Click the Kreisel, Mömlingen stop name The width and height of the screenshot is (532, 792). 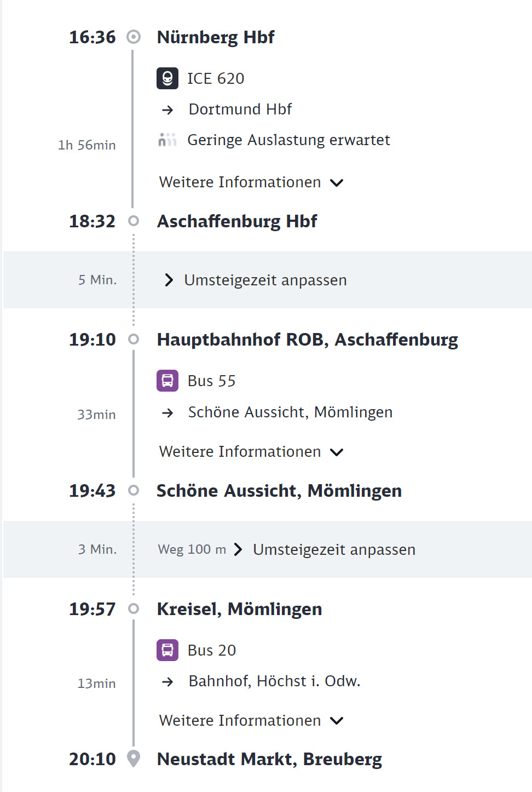tap(239, 609)
